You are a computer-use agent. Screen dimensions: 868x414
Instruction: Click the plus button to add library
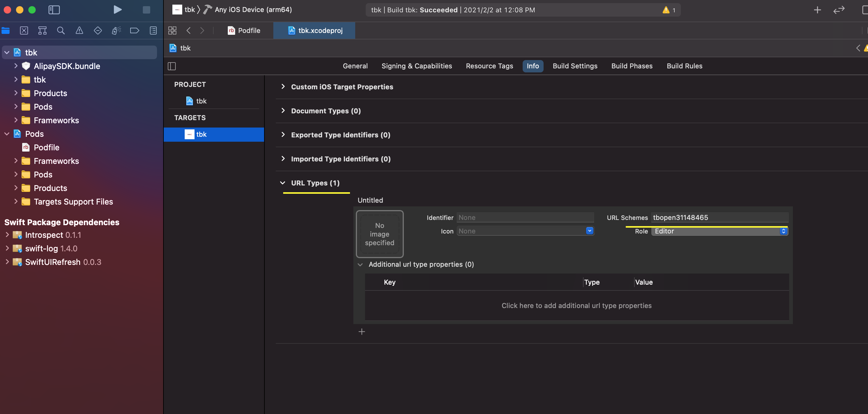point(817,10)
